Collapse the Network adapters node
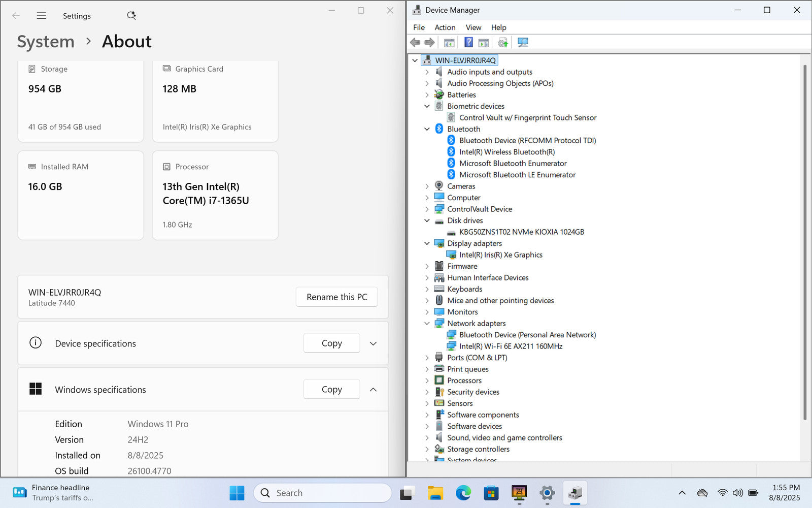This screenshot has height=508, width=812. pyautogui.click(x=427, y=323)
